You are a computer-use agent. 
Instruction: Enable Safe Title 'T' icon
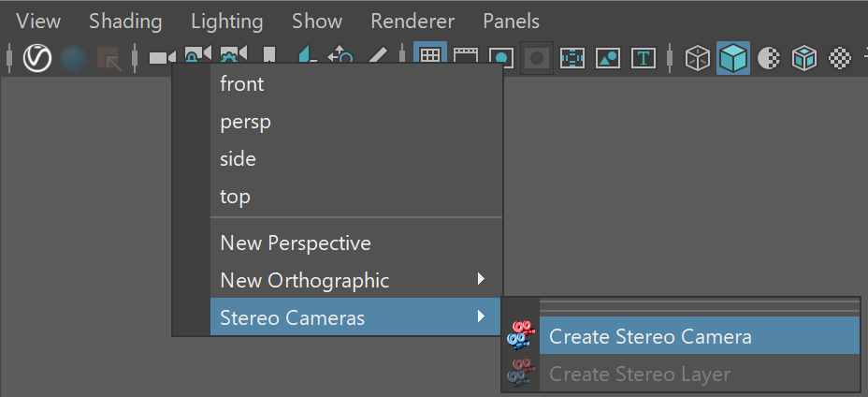pos(644,58)
